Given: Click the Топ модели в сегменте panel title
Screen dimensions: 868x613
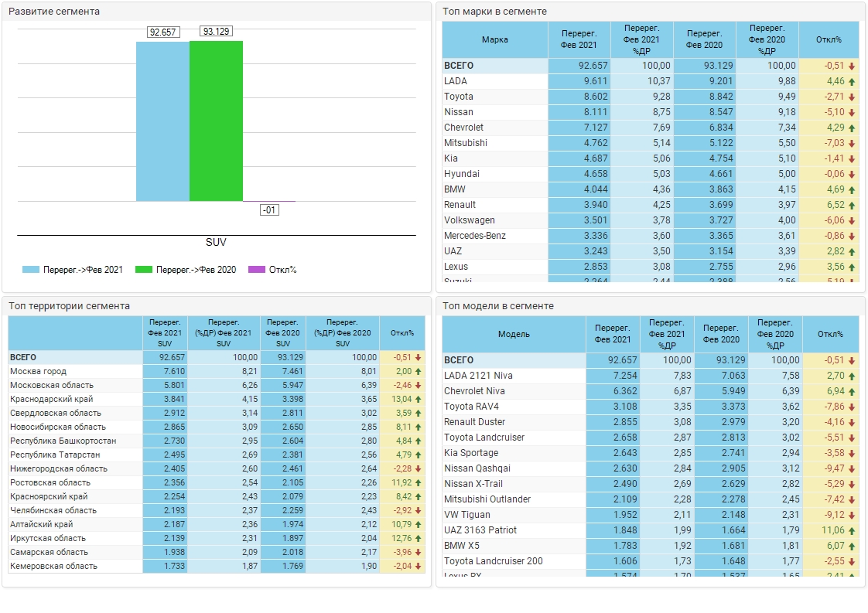Looking at the screenshot, I should click(x=498, y=306).
